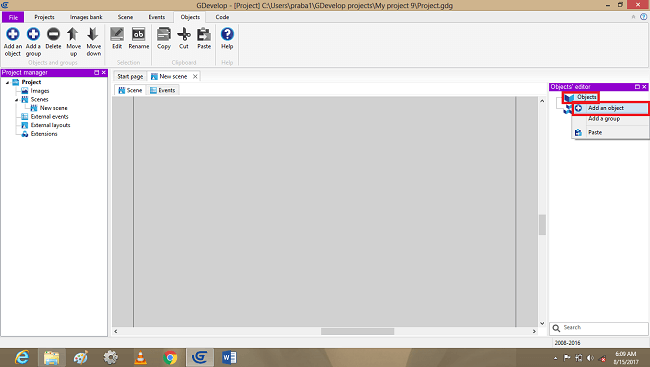Click the Add an object ribbon icon
This screenshot has height=367, width=650.
pyautogui.click(x=12, y=34)
